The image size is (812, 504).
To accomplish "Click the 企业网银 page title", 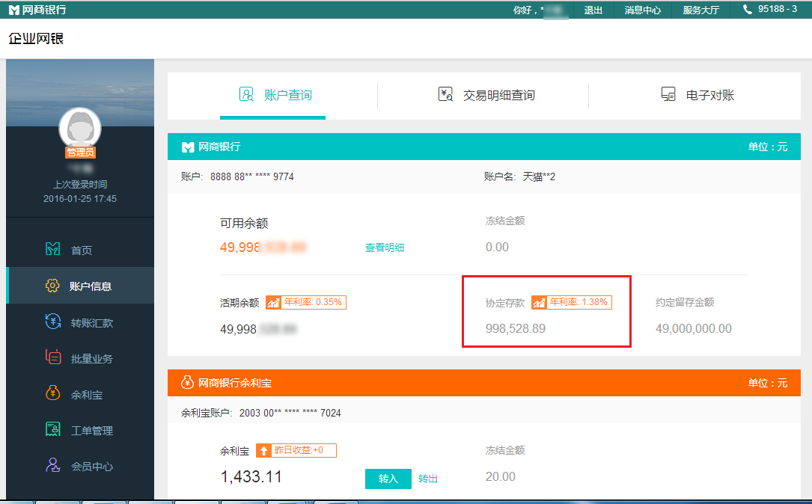I will [x=36, y=39].
